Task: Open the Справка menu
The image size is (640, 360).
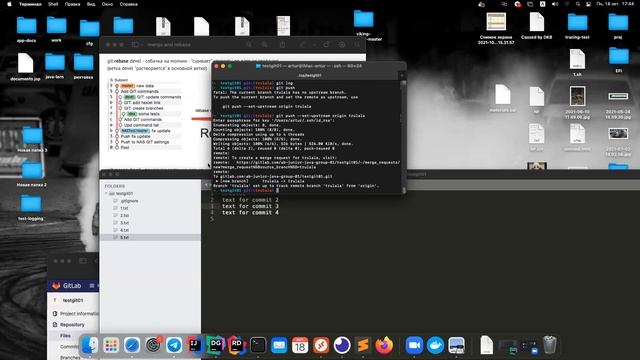Action: pyautogui.click(x=129, y=4)
